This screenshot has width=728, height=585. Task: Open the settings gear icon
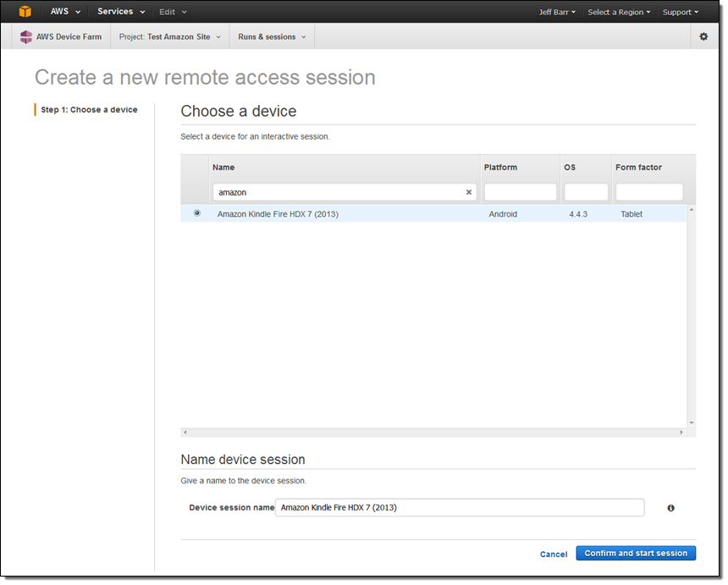tap(703, 37)
